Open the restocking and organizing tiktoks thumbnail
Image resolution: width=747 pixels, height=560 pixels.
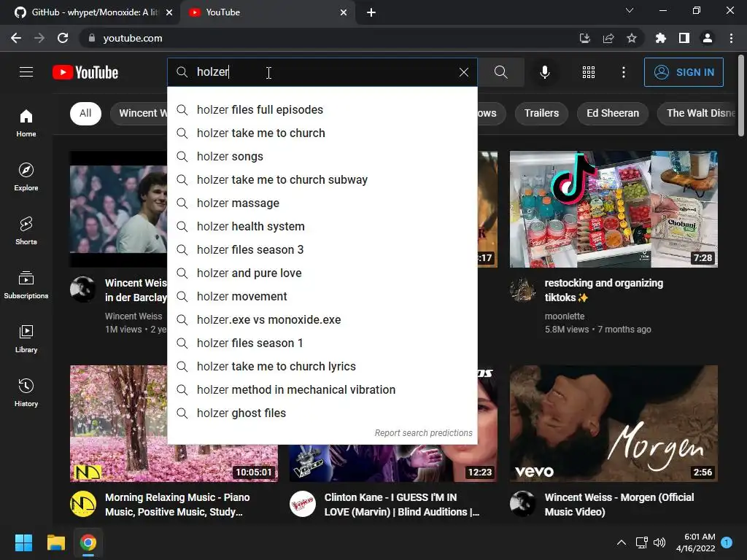click(614, 209)
